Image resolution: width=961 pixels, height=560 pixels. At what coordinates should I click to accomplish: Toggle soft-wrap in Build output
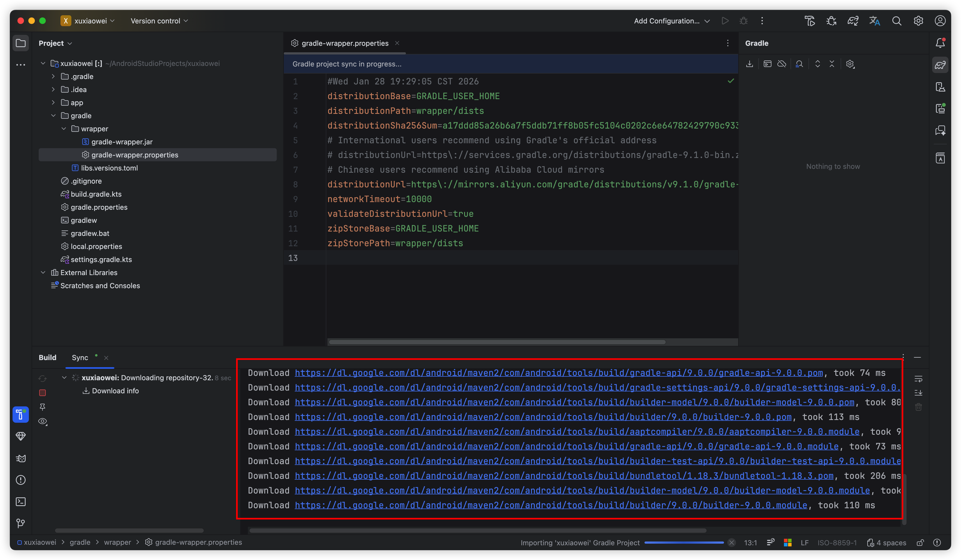click(918, 379)
